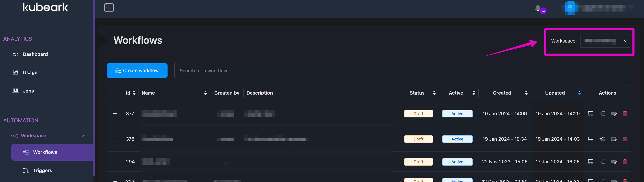Click monitor icon for workflow 377

coord(591,114)
